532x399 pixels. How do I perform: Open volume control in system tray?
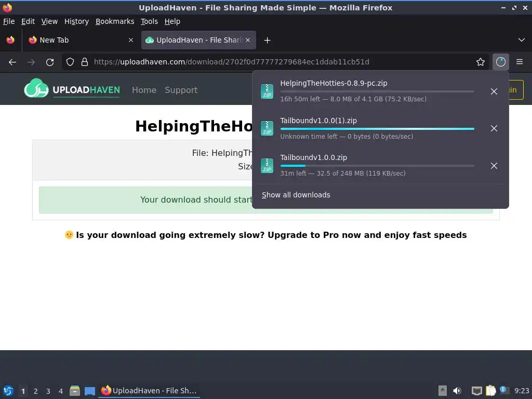point(457,391)
